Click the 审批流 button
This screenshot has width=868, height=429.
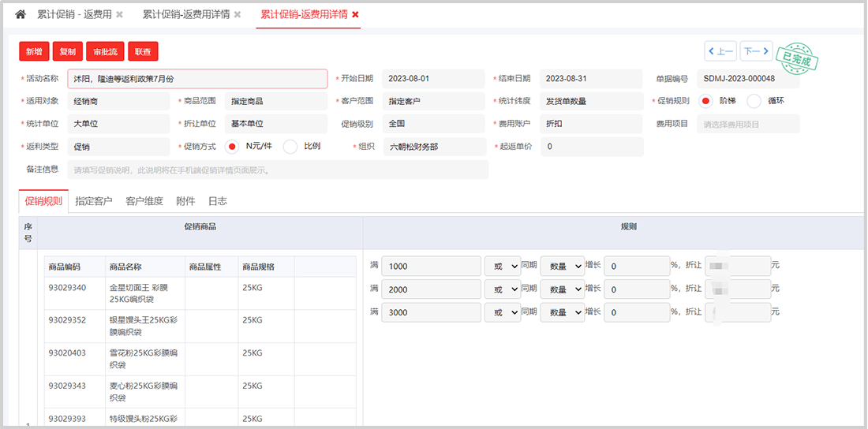(x=105, y=51)
